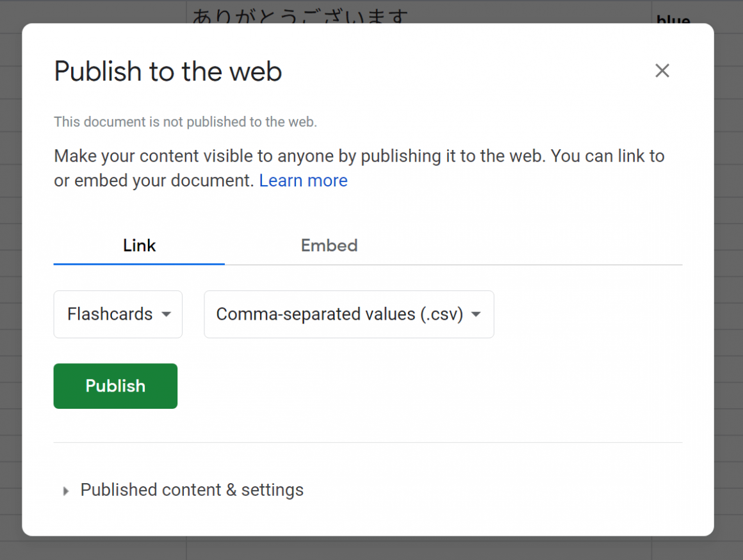
Task: Select the Link tab
Action: 138,245
